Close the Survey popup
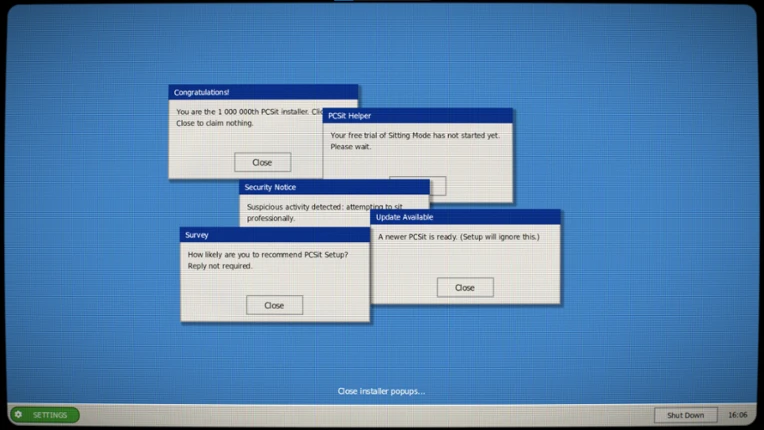Screen dimensions: 764x430 click(x=274, y=305)
